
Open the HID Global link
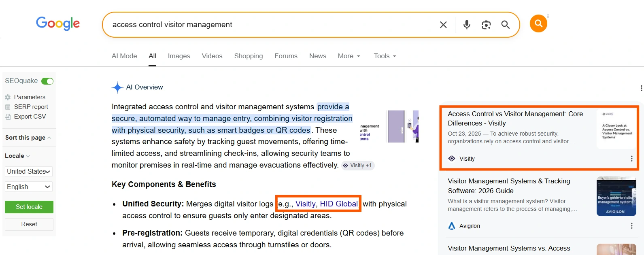click(x=339, y=204)
